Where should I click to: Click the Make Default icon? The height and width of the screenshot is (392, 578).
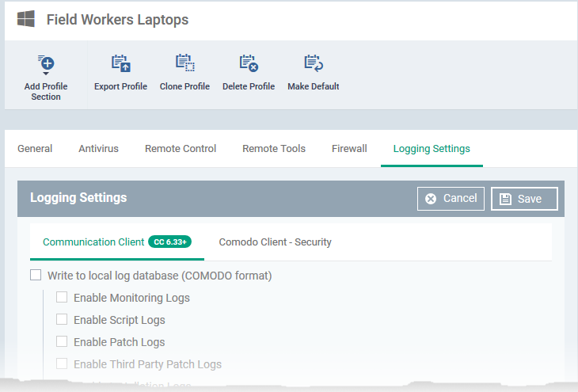pyautogui.click(x=313, y=63)
